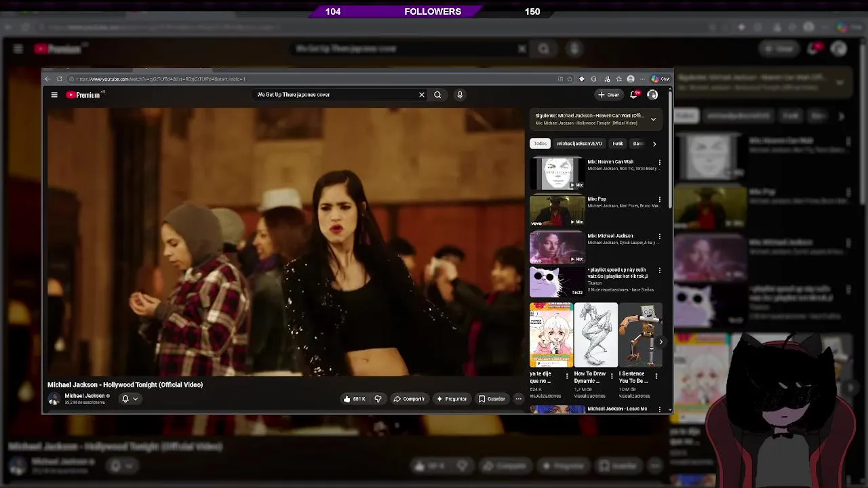Screen dimensions: 868x488
Task: Bookmark this page with the star icon
Action: click(570, 79)
